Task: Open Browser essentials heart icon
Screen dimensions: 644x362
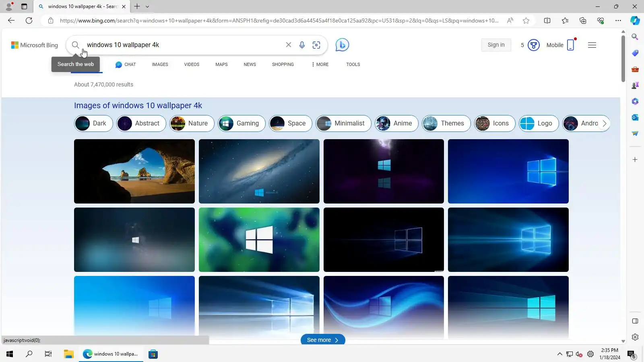Action: [x=601, y=21]
